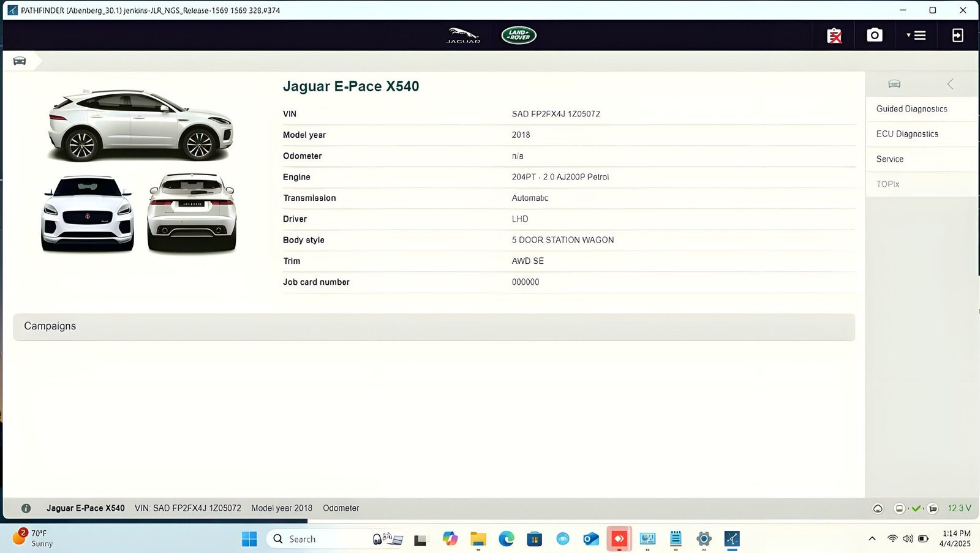Click the Jaguar logo in header
This screenshot has width=980, height=553.
pos(464,36)
